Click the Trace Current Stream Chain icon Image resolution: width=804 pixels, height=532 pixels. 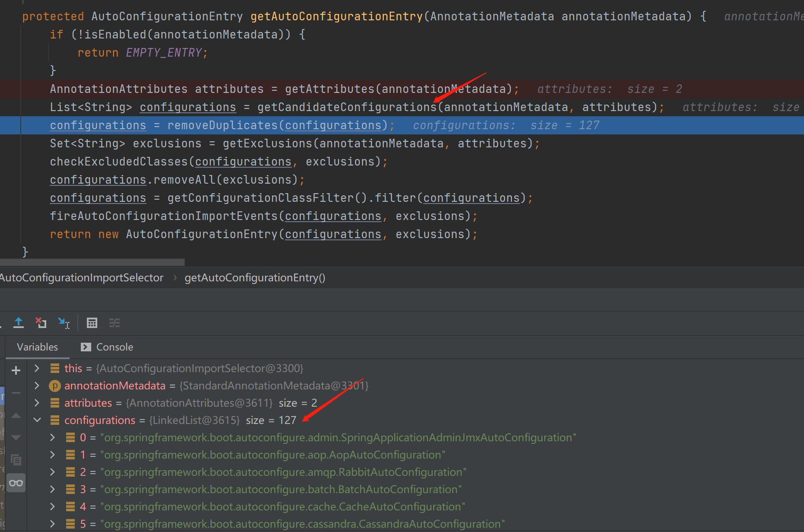tap(115, 323)
